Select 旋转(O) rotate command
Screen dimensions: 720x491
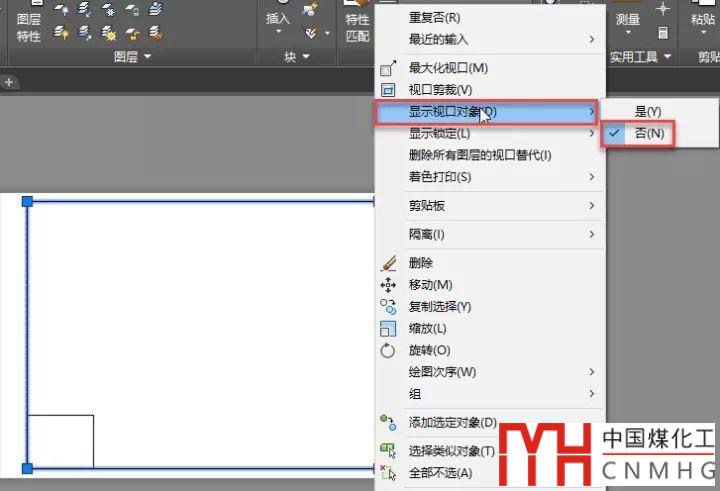click(x=489, y=350)
